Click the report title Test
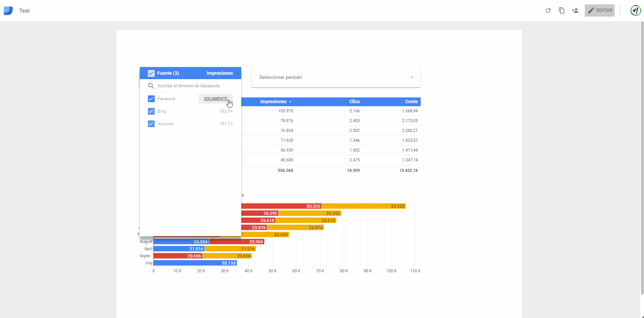The height and width of the screenshot is (318, 644). (x=24, y=11)
